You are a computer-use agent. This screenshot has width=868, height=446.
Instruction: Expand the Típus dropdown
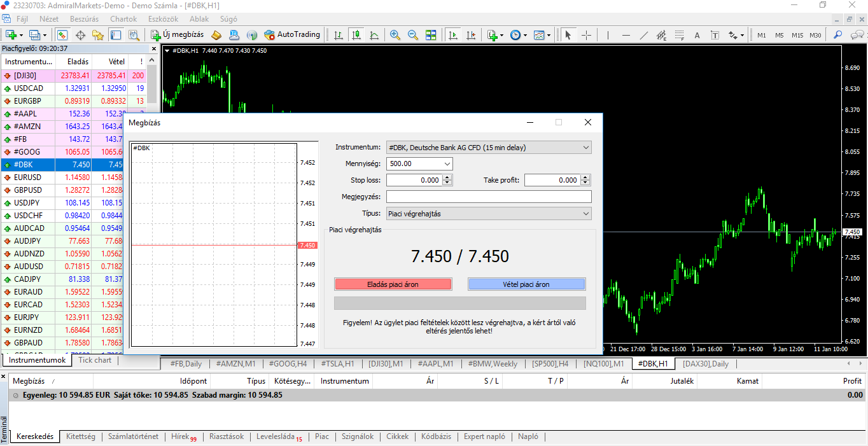tap(586, 214)
